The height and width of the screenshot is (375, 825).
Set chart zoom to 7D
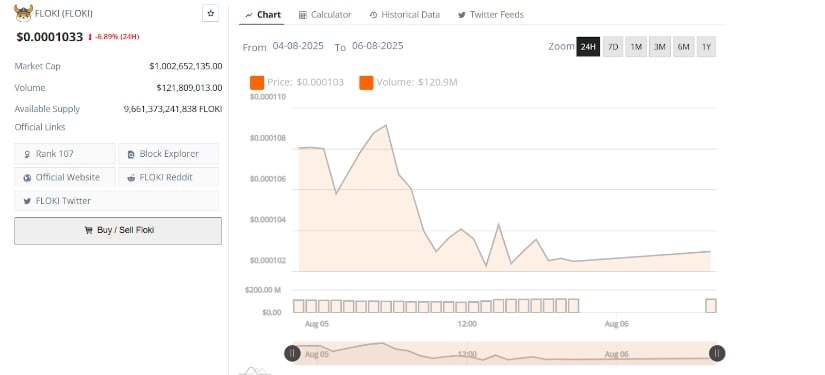pos(613,47)
